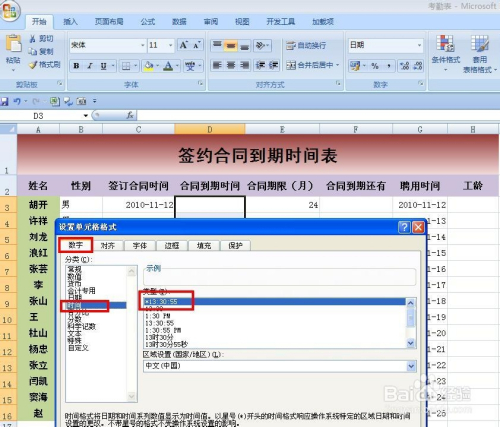Click the Copy (复制) icon
The image size is (500, 427).
(32, 51)
